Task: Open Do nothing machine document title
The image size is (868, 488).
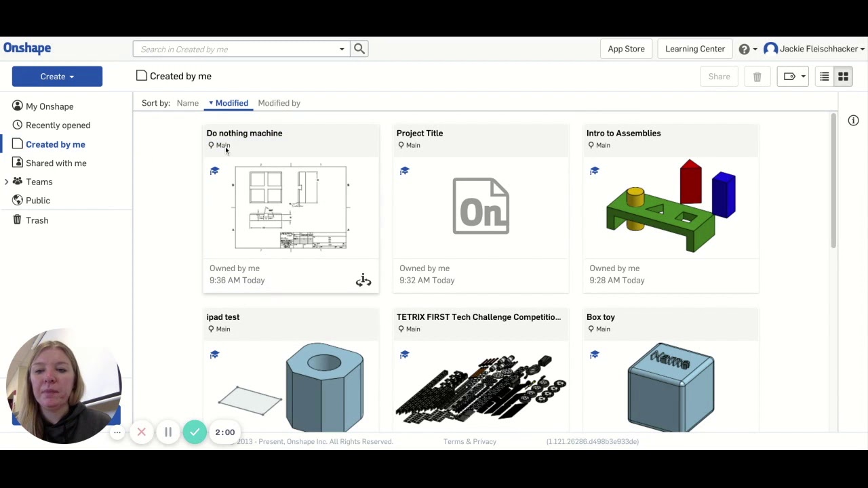Action: [244, 134]
